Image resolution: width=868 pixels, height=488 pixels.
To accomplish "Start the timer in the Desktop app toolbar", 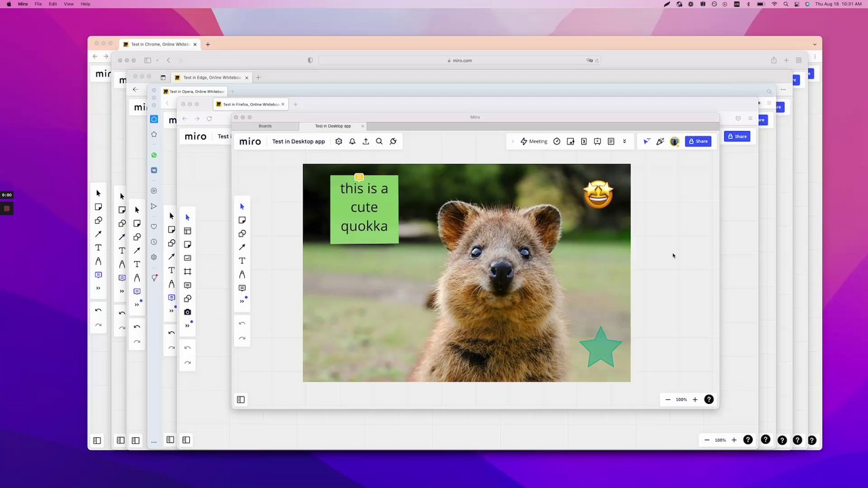I will click(557, 142).
